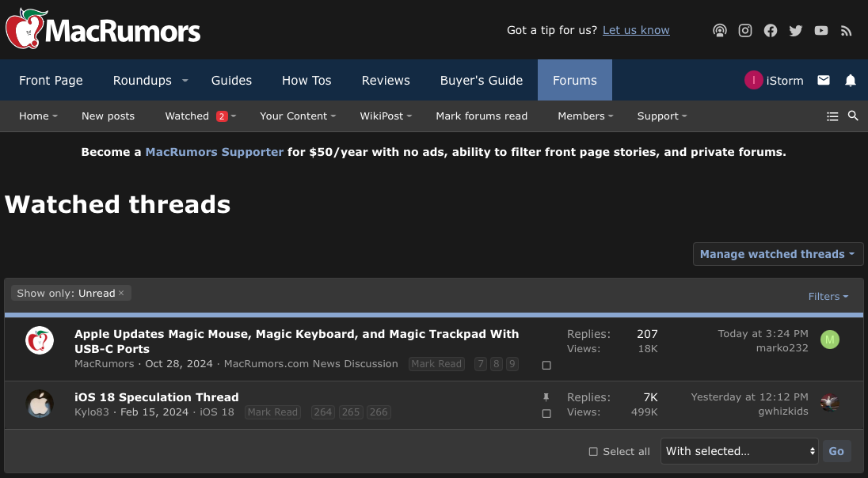Viewport: 868px width, 478px height.
Task: Click the Yesterday at 12:12 PM timestamp
Action: click(x=749, y=396)
